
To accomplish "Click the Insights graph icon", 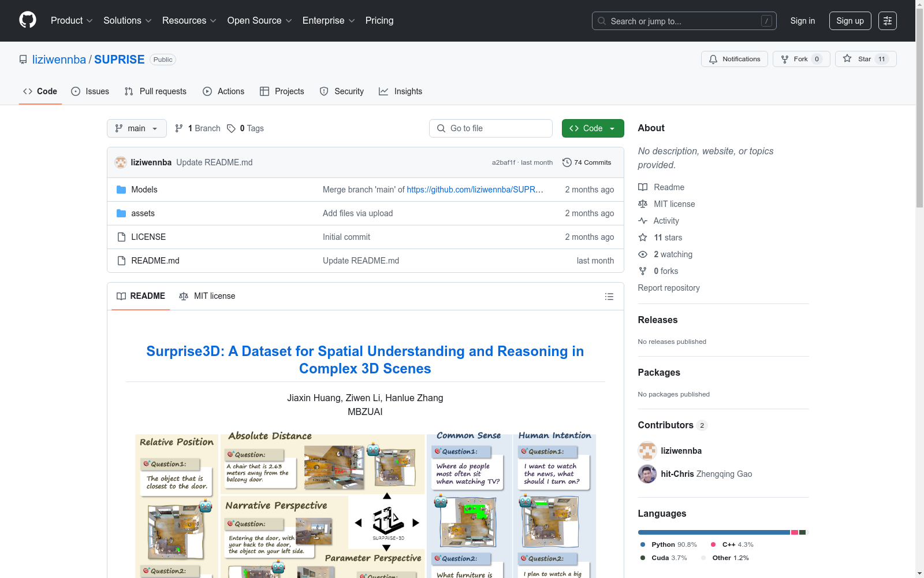I will (383, 91).
